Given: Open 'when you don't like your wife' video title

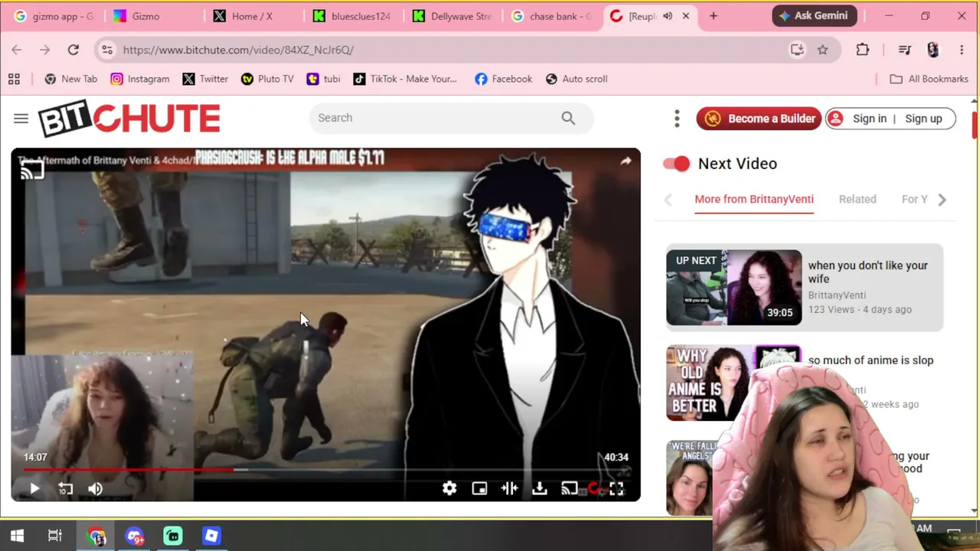Looking at the screenshot, I should [x=868, y=272].
